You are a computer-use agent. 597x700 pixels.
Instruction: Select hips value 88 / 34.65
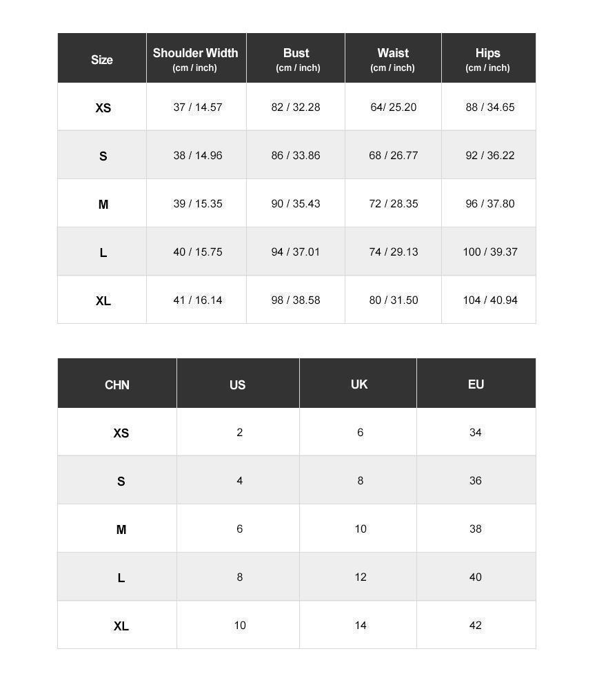click(x=490, y=107)
